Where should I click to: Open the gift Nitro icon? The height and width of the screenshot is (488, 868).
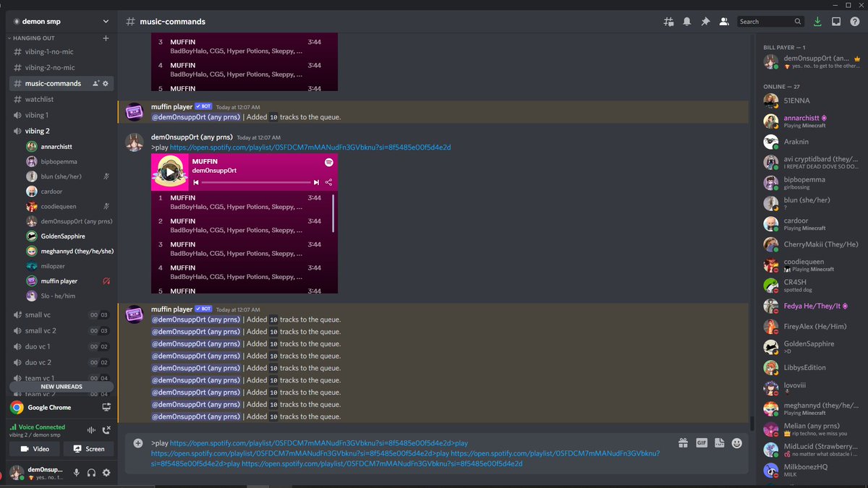(x=683, y=443)
